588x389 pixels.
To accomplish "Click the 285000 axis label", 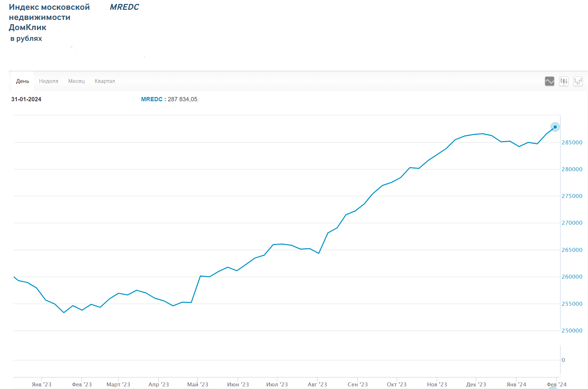I will click(572, 142).
